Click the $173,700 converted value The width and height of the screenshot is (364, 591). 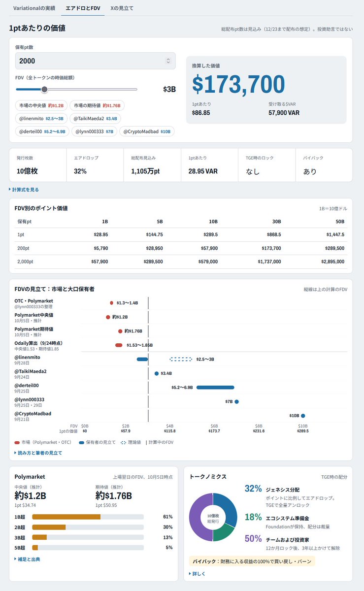coord(238,85)
